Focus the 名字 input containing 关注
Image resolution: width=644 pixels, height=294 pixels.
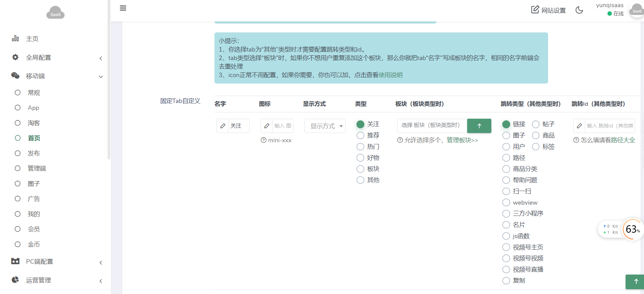click(x=239, y=126)
